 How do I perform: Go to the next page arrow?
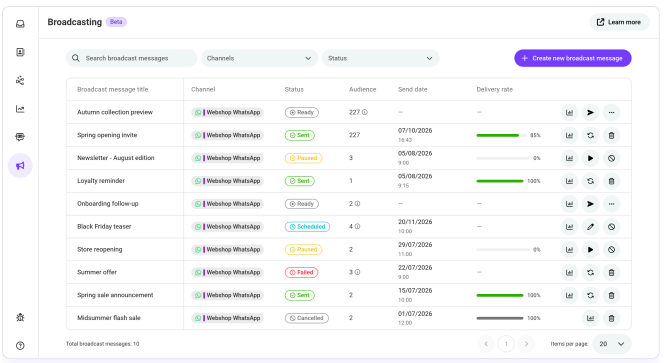click(526, 344)
